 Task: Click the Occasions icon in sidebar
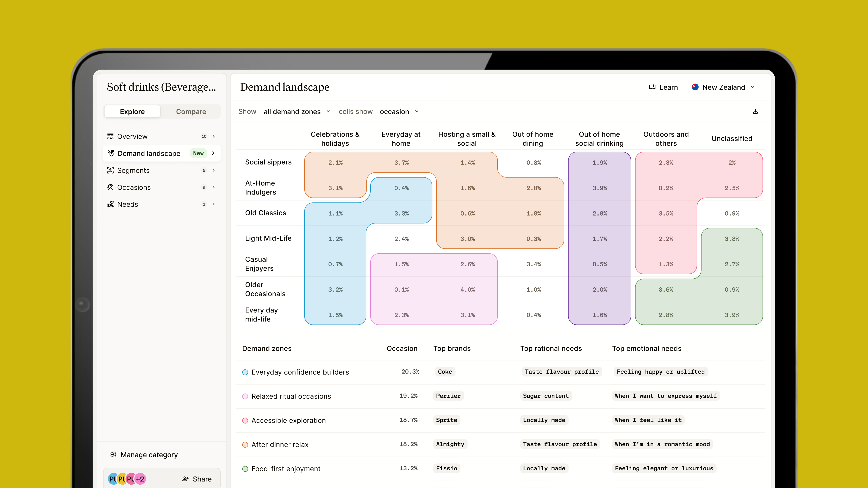point(110,187)
